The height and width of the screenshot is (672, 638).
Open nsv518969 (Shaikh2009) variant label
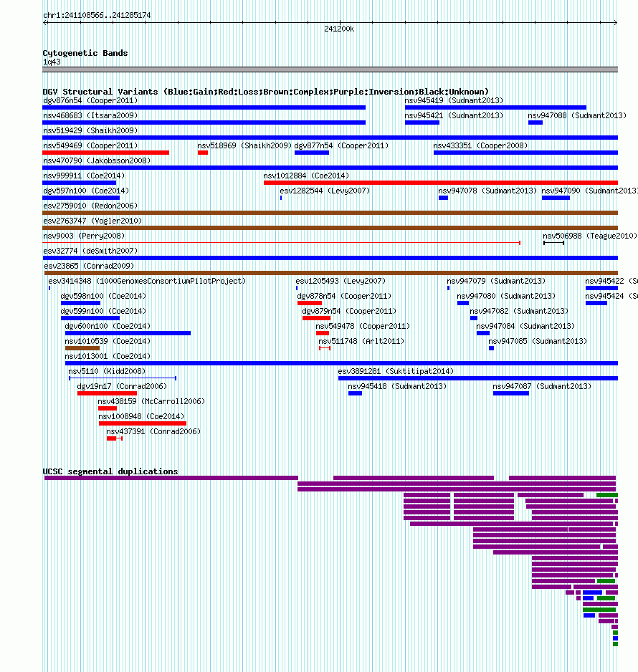[244, 145]
